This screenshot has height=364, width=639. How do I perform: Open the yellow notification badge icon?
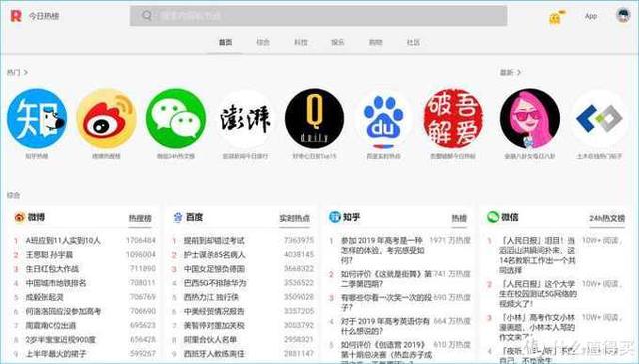(x=557, y=17)
